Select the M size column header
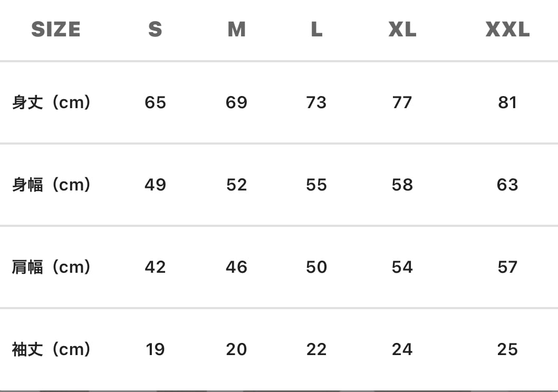The width and height of the screenshot is (558, 392). [236, 30]
